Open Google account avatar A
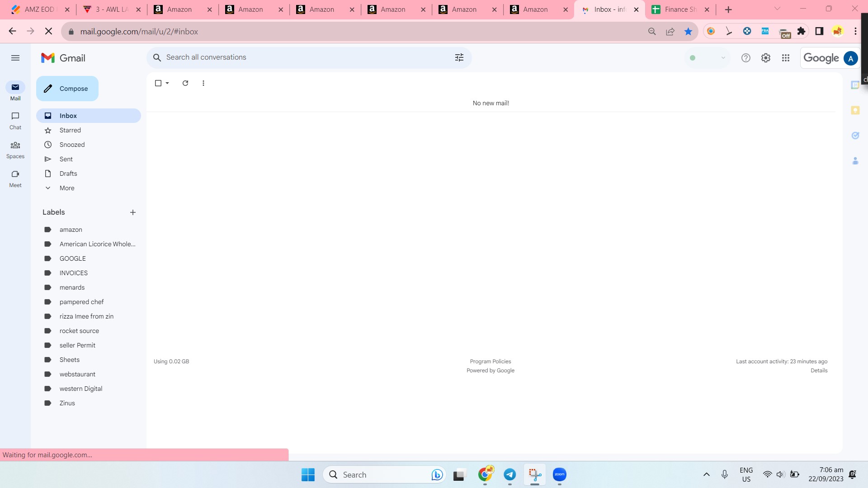868x488 pixels. click(851, 58)
